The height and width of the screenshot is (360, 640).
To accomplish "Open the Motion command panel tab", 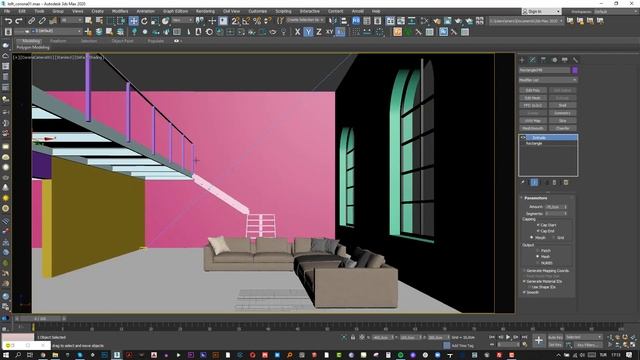I will click(x=554, y=60).
